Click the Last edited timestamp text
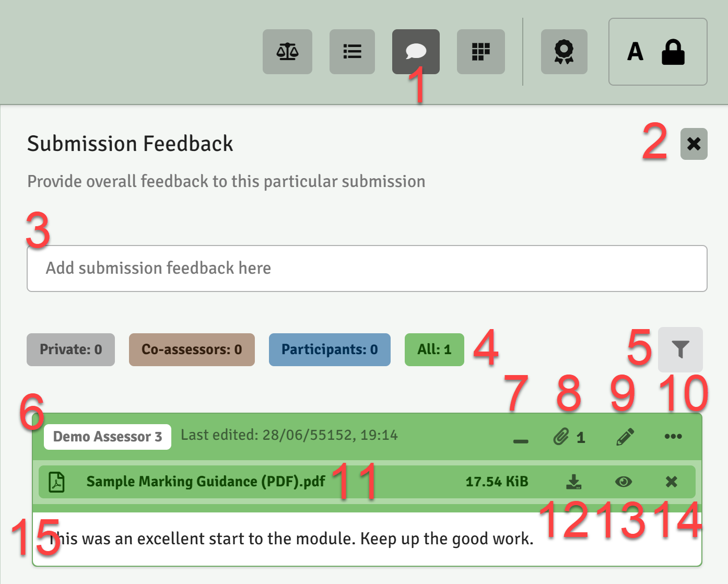Image resolution: width=728 pixels, height=584 pixels. point(289,435)
